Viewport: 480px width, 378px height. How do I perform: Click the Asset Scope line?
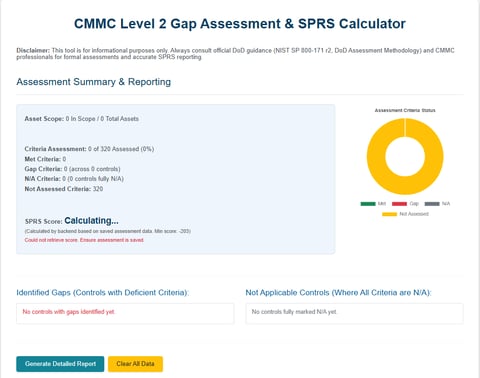(82, 119)
